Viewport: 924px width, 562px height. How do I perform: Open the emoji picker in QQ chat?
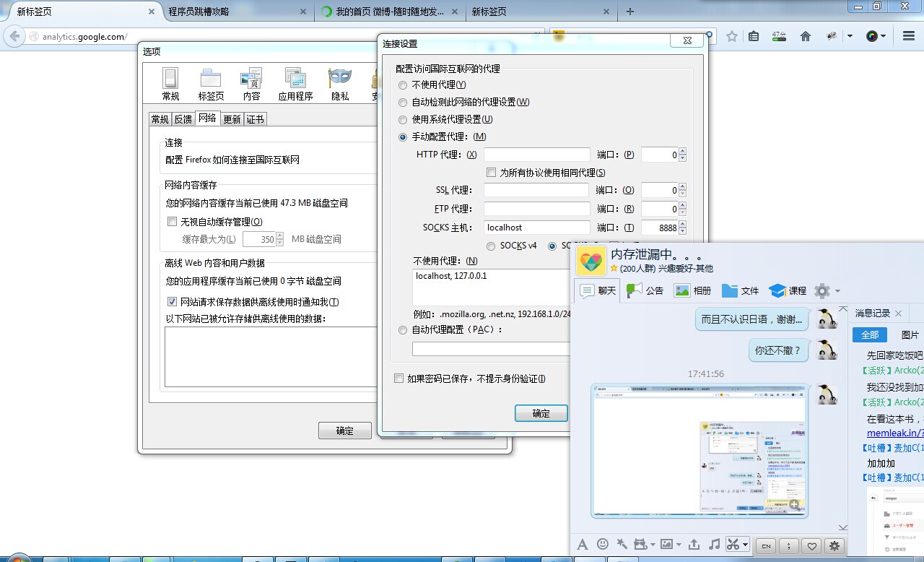click(x=603, y=545)
